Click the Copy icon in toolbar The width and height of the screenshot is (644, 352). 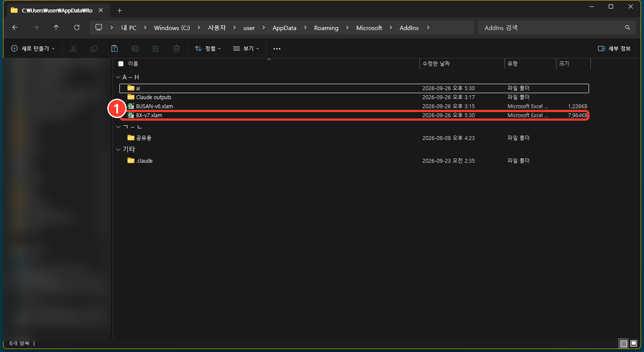point(94,49)
